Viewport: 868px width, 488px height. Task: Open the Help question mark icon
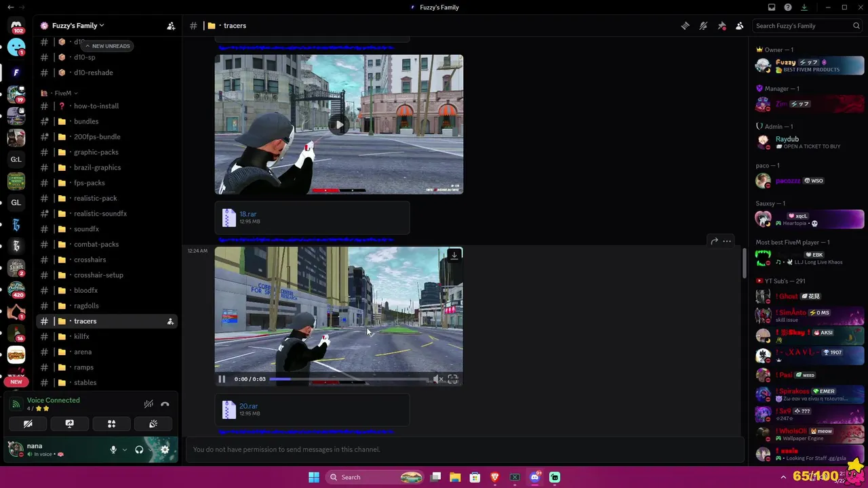pyautogui.click(x=788, y=7)
